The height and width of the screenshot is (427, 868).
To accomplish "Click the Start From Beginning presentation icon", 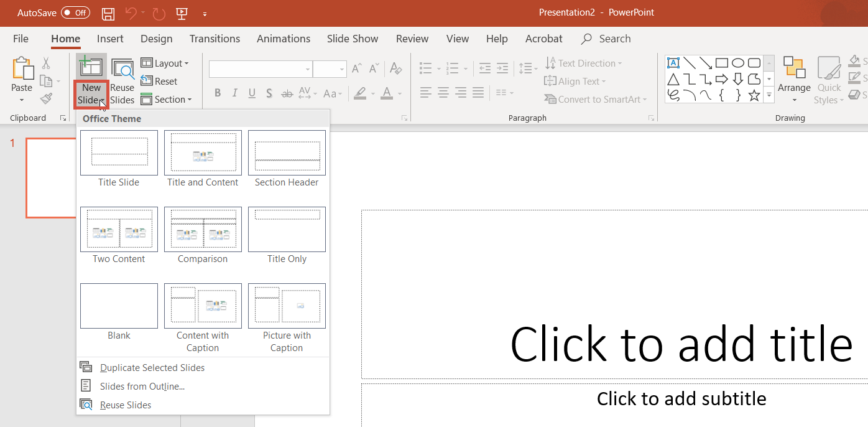I will (x=182, y=13).
